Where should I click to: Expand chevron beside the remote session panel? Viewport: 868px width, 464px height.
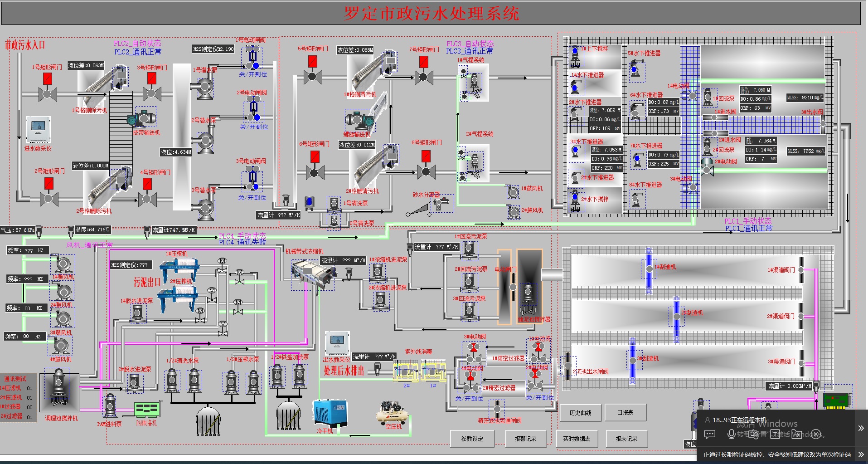click(x=861, y=428)
